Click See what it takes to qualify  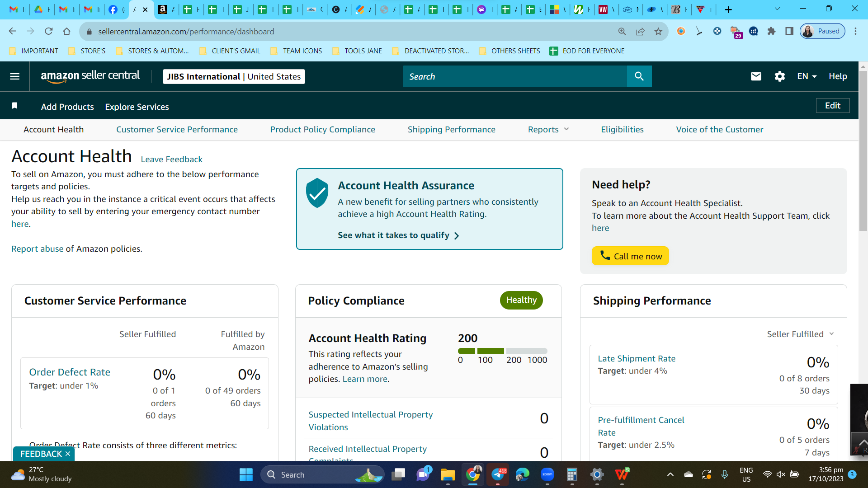coord(398,235)
